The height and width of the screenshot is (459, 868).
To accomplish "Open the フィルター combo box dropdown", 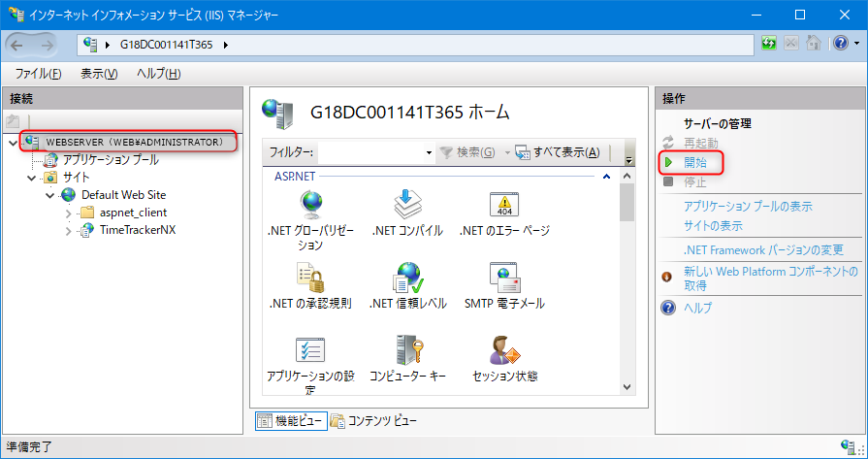I will point(429,152).
